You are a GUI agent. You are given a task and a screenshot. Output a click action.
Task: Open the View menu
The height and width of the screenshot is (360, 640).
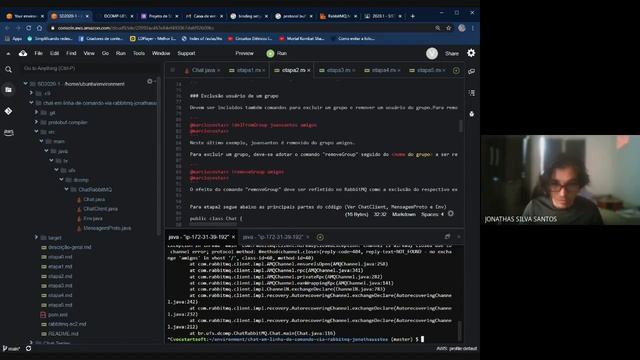click(89, 53)
